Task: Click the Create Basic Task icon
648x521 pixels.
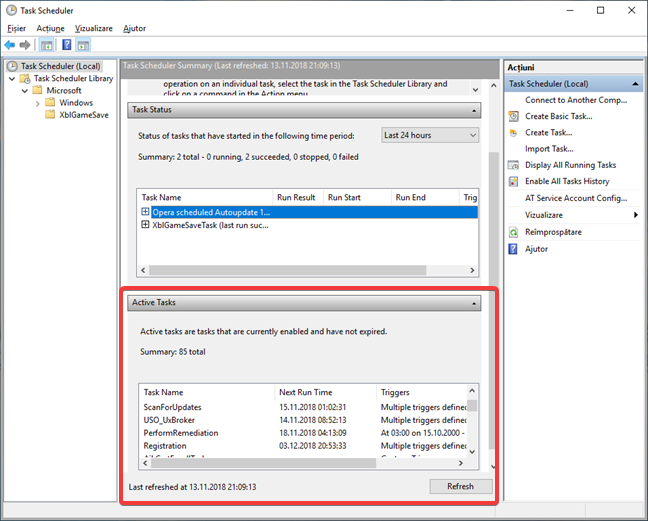Action: coord(513,117)
